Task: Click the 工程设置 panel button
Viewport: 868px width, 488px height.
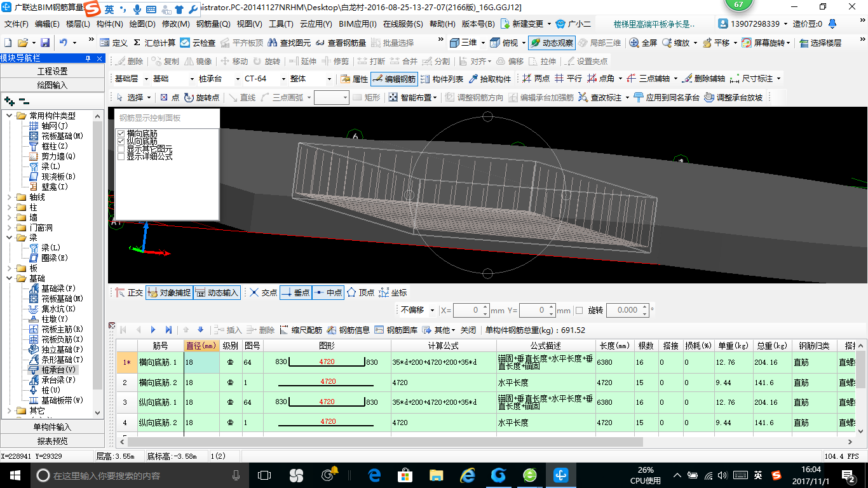Action: click(x=52, y=71)
